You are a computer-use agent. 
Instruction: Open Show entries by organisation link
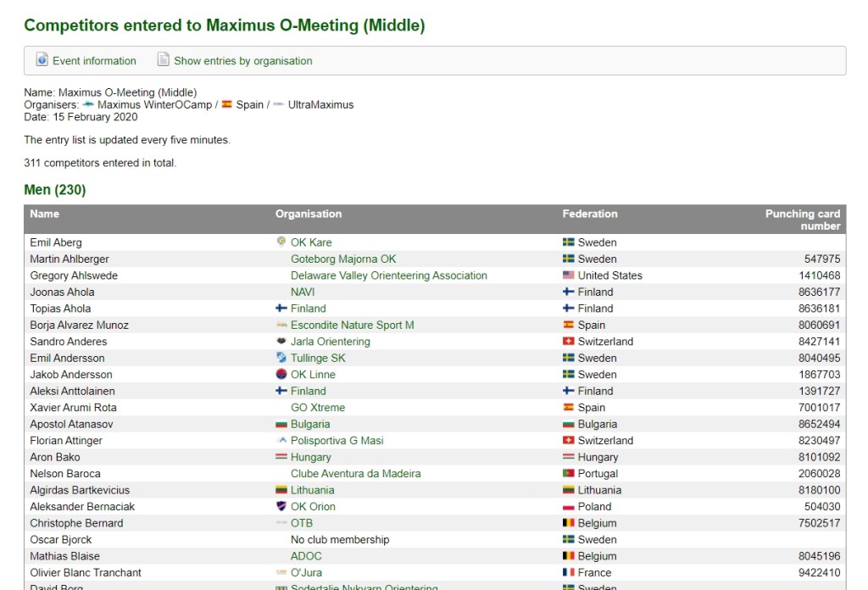coord(242,61)
